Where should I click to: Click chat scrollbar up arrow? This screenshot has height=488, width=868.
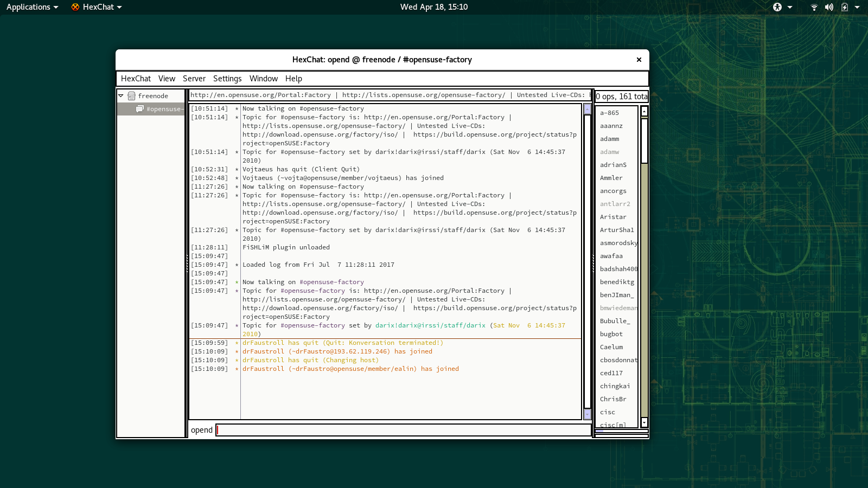tap(587, 109)
